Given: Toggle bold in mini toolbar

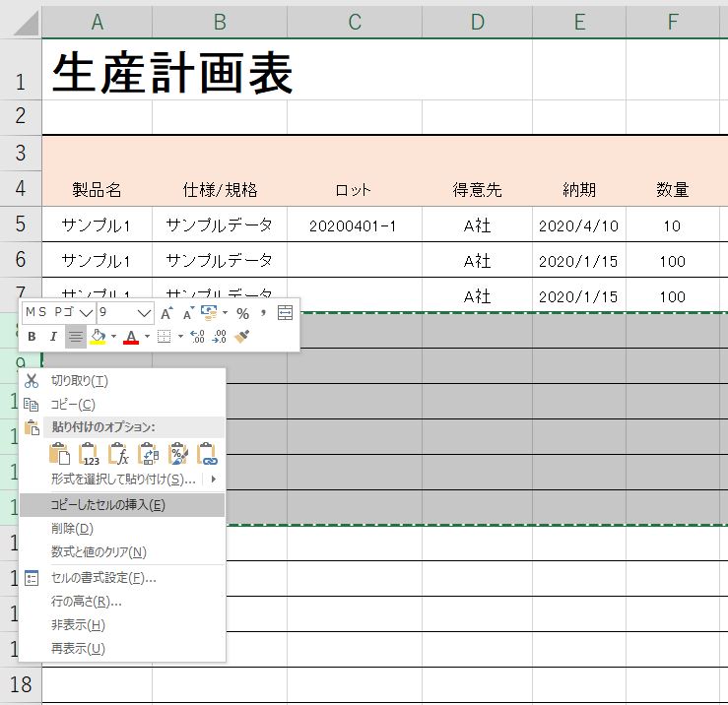Looking at the screenshot, I should (x=32, y=336).
